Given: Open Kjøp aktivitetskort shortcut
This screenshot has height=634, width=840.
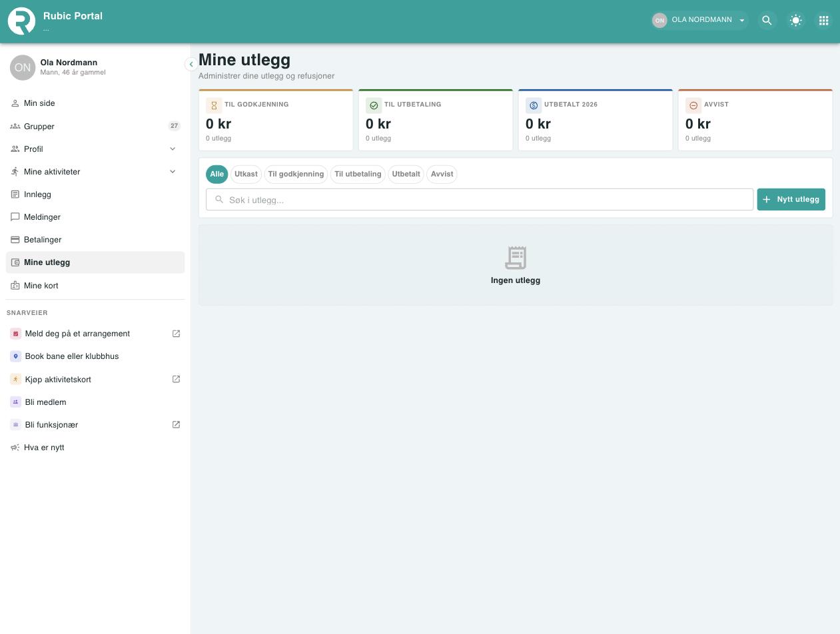Looking at the screenshot, I should (x=95, y=380).
